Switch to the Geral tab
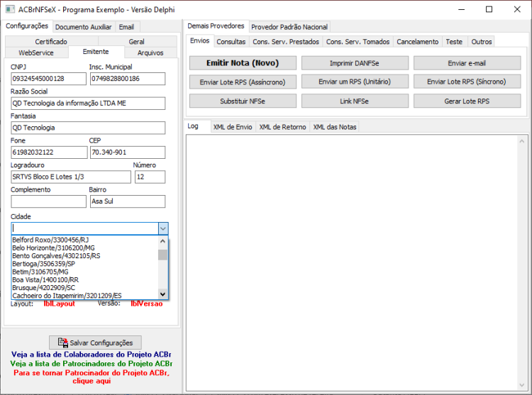The image size is (532, 395). coord(137,41)
